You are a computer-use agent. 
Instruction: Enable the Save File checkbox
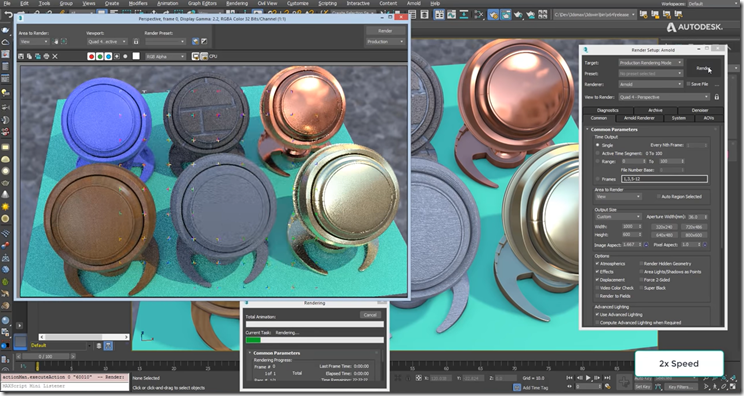tap(688, 84)
